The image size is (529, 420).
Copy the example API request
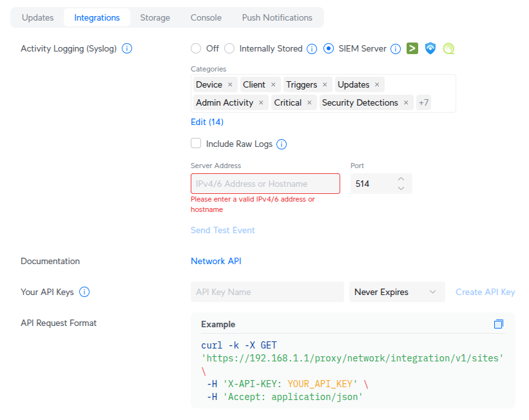point(498,324)
